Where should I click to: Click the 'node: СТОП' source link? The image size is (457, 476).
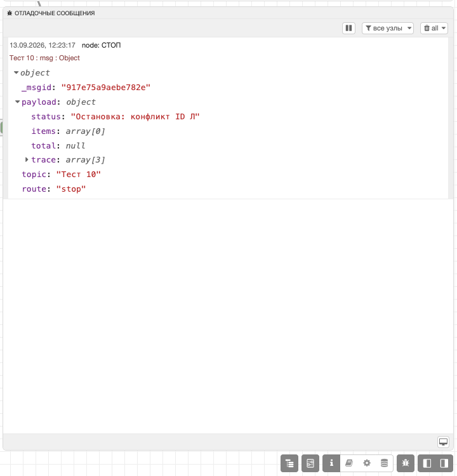coord(101,45)
